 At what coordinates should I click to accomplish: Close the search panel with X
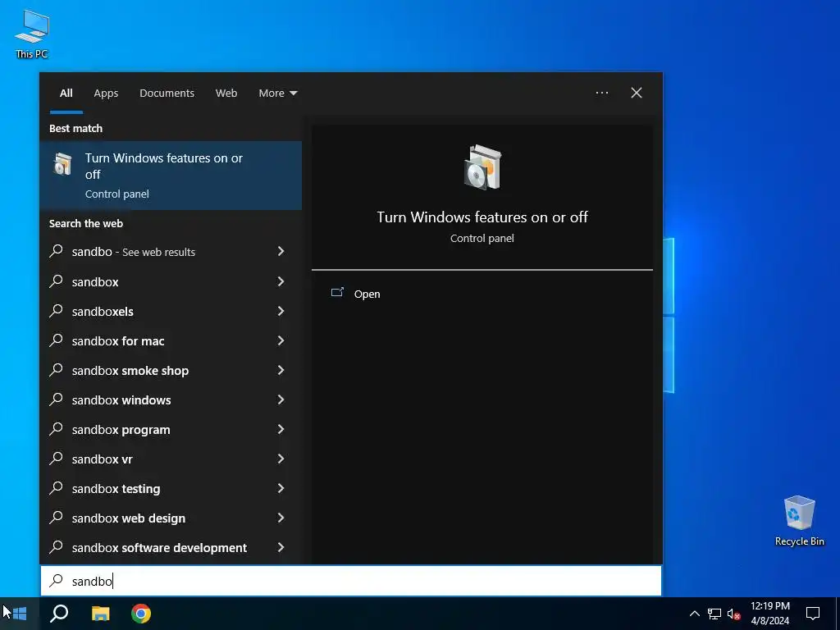point(637,93)
